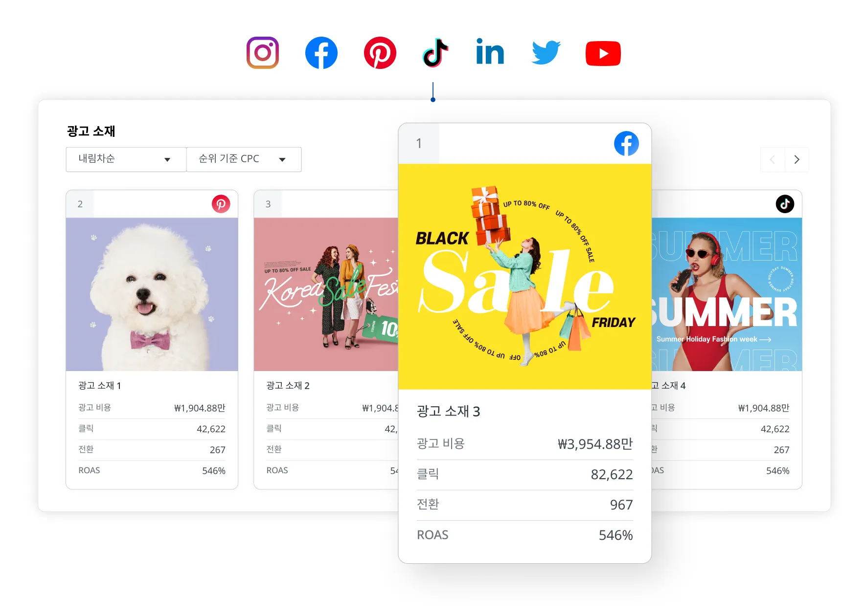Click ROAS 546% in 광고 소재 4
866x616 pixels.
777,471
